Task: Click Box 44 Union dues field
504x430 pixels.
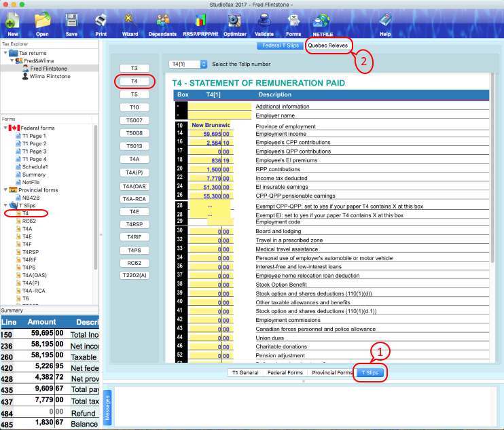Action: pos(210,338)
